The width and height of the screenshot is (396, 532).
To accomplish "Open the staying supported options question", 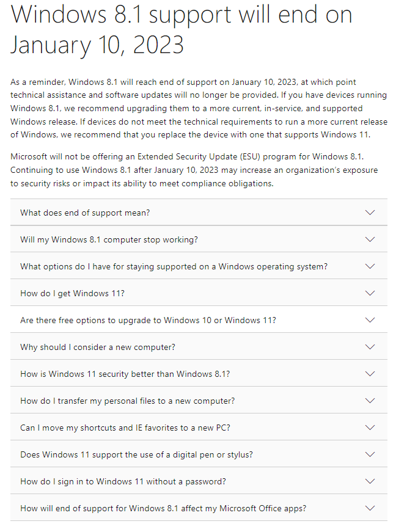I will click(174, 266).
